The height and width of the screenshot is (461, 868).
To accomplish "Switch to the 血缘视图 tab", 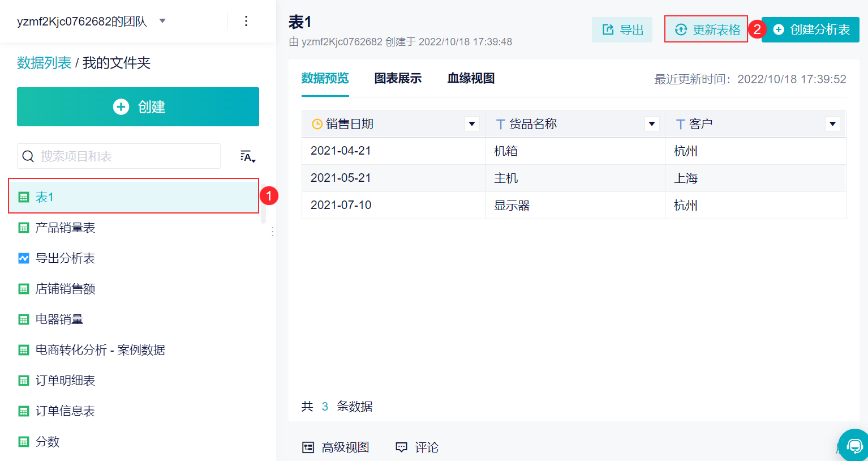I will coord(471,78).
